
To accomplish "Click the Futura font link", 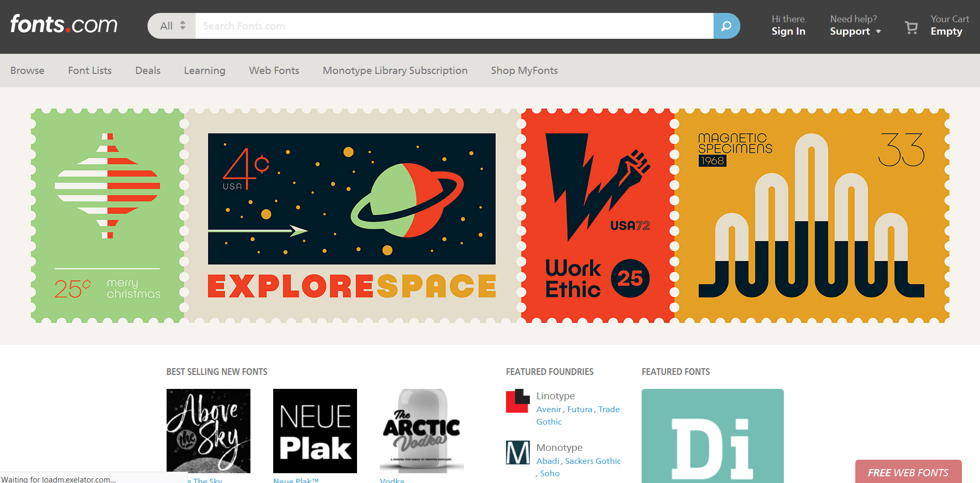I will pyautogui.click(x=580, y=409).
